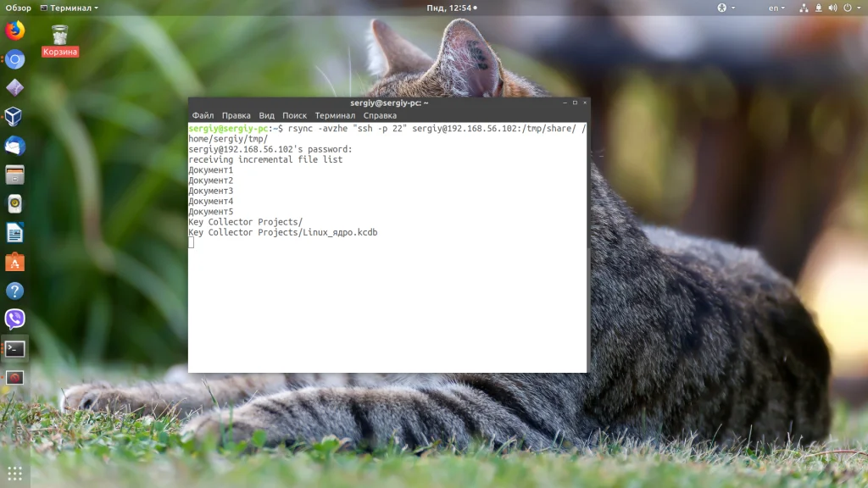Click the Linux_ядро.kcdb file line
The height and width of the screenshot is (488, 868).
[x=283, y=232]
